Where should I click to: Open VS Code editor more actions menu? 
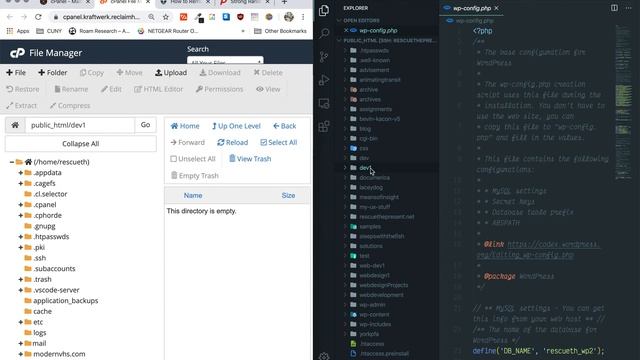coord(629,8)
